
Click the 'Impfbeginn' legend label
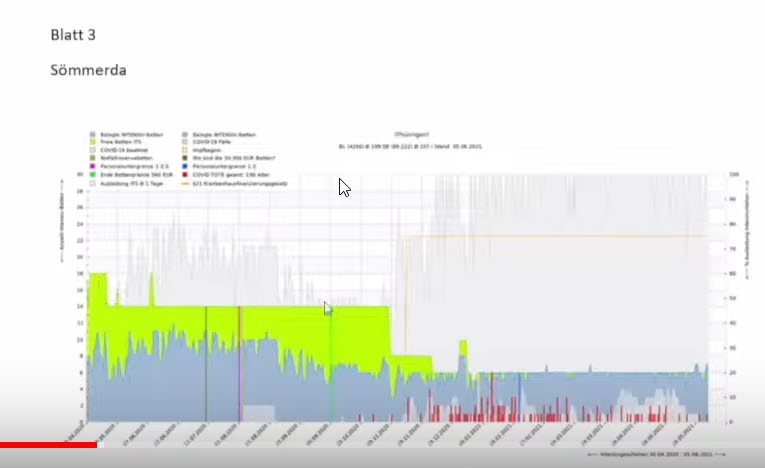207,150
